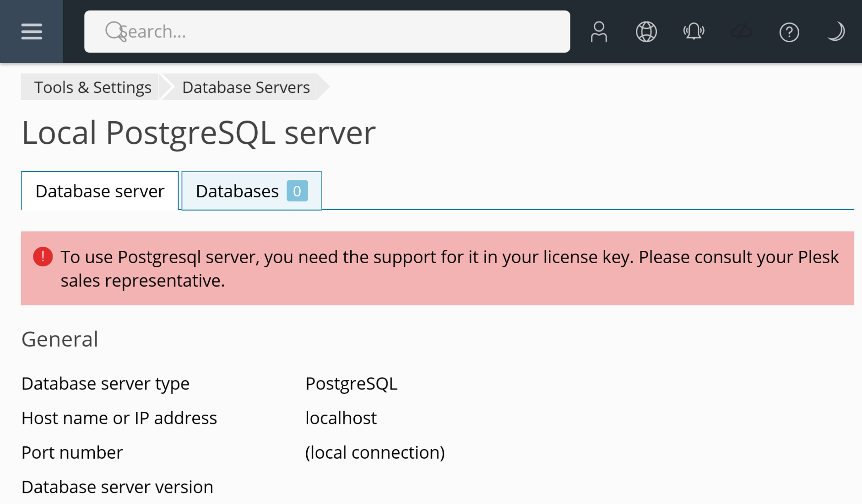Click the localhost host name value

(x=341, y=418)
